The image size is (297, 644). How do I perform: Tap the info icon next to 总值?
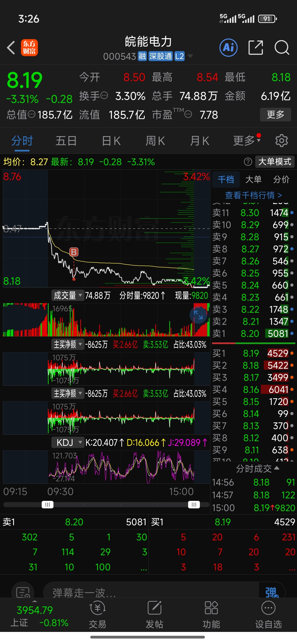32,114
